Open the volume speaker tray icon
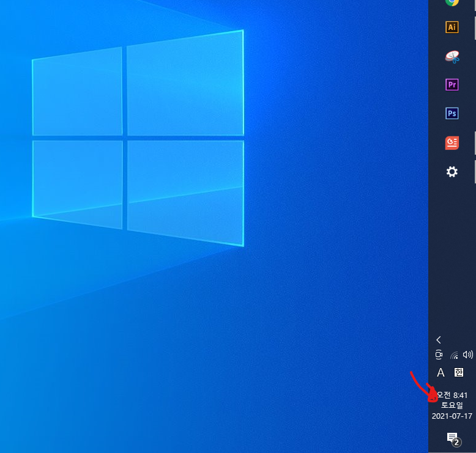 pos(468,355)
